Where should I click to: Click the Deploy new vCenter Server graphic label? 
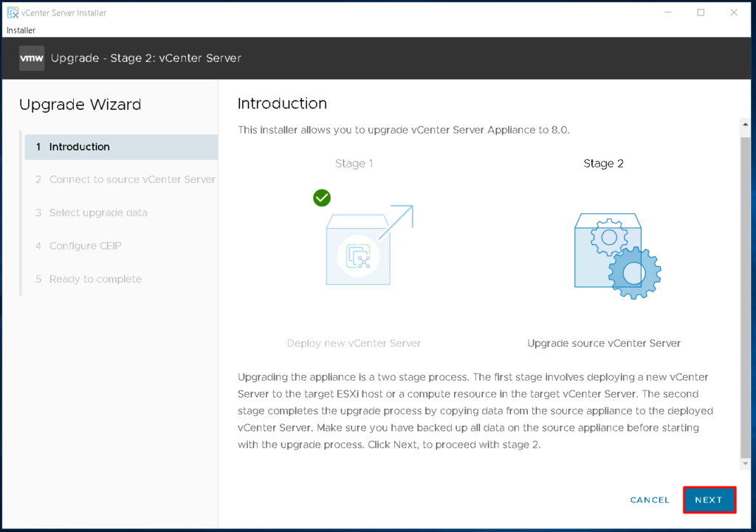click(354, 343)
